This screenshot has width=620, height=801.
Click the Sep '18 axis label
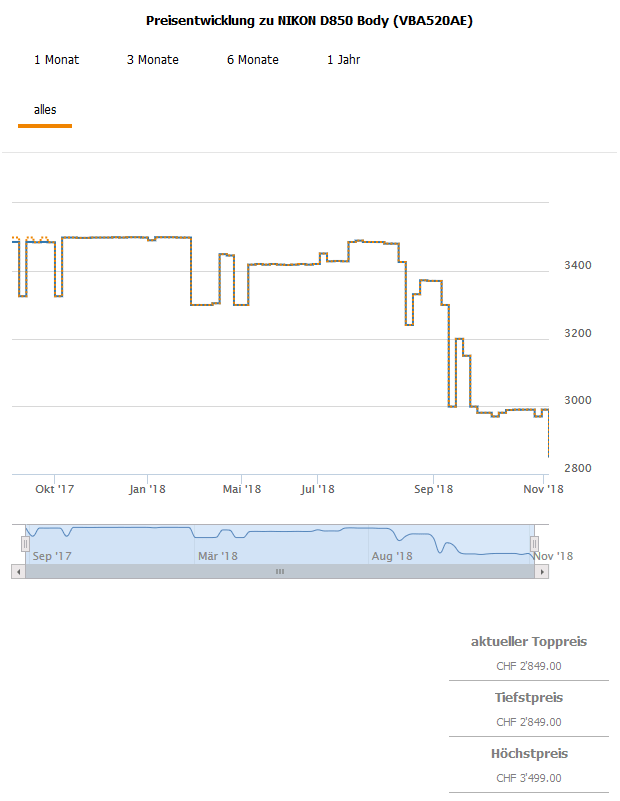[x=434, y=489]
